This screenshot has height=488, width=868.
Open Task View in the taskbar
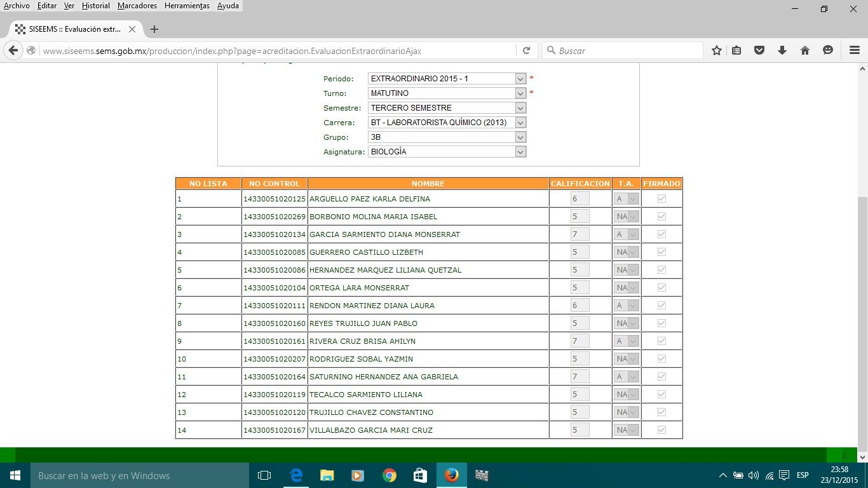click(x=264, y=475)
